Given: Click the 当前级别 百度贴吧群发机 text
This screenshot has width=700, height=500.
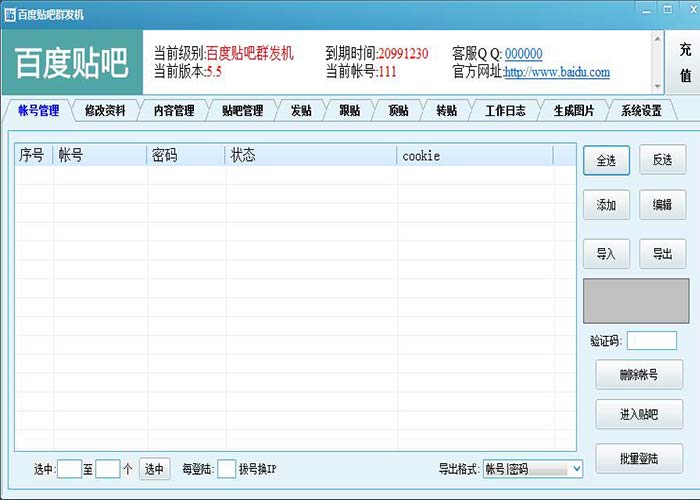Looking at the screenshot, I should click(224, 54).
